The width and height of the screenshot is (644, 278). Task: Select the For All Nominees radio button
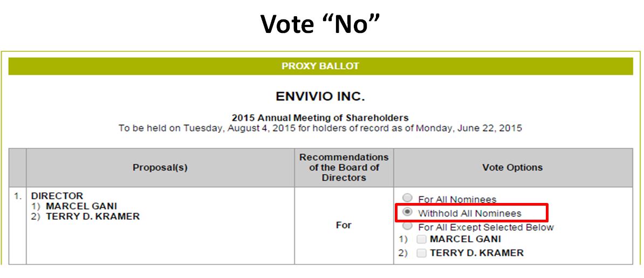click(408, 198)
